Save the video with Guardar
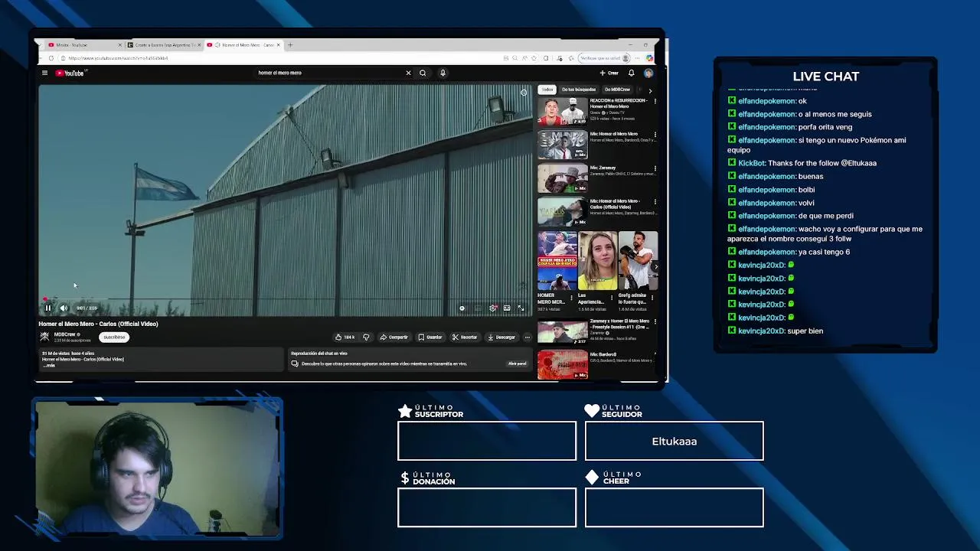This screenshot has width=980, height=551. point(430,337)
